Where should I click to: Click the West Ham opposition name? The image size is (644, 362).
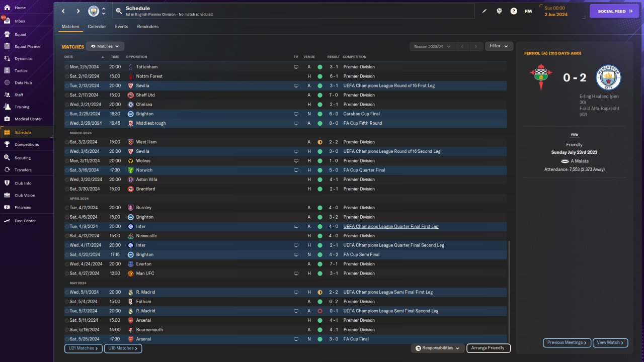[x=146, y=142]
